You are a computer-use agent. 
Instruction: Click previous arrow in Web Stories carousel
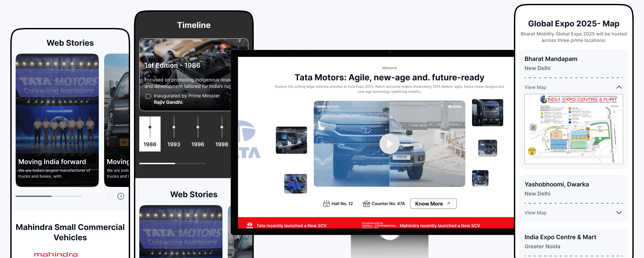110,196
